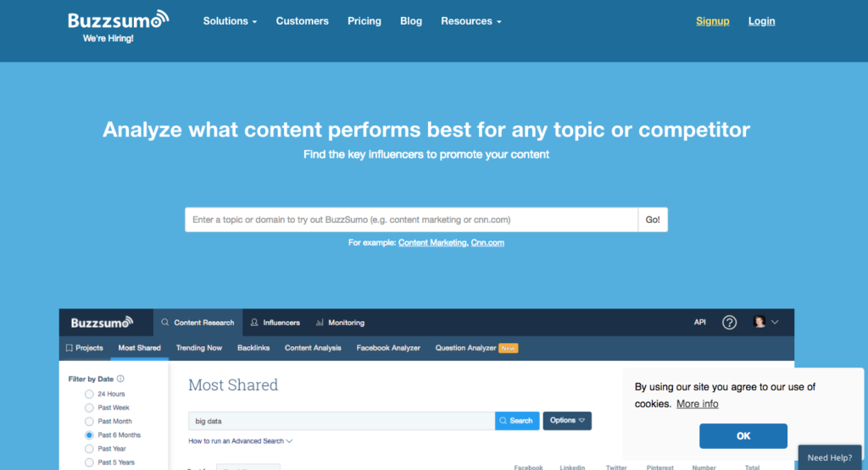Click the Most Shared heading text
Image resolution: width=868 pixels, height=470 pixels.
233,384
